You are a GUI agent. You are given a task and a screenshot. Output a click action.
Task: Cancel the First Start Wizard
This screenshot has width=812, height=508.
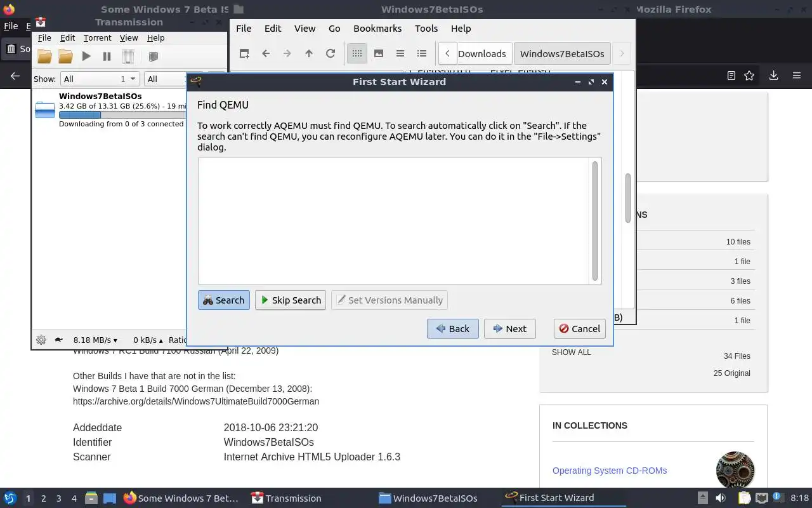[580, 329]
